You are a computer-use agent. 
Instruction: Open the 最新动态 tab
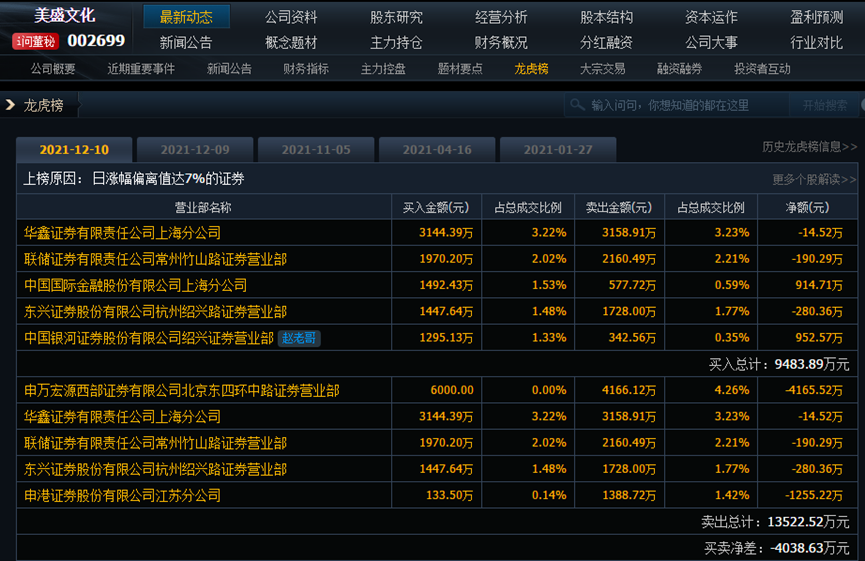(x=186, y=17)
